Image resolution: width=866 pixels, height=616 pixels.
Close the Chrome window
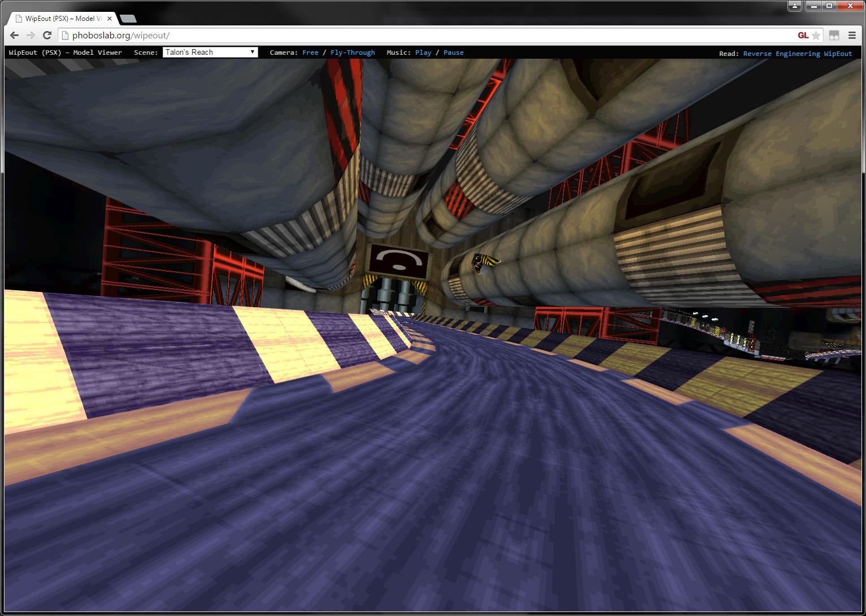850,6
